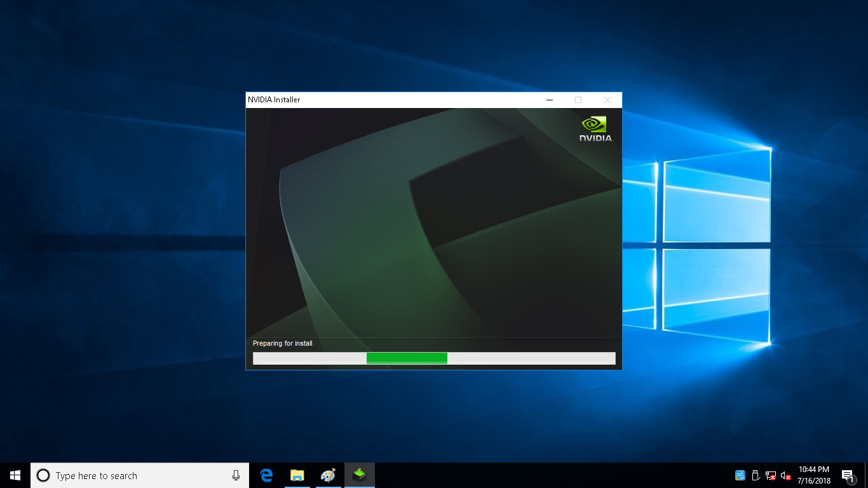Open File Explorer from the taskbar
This screenshot has width=868, height=488.
click(x=297, y=475)
